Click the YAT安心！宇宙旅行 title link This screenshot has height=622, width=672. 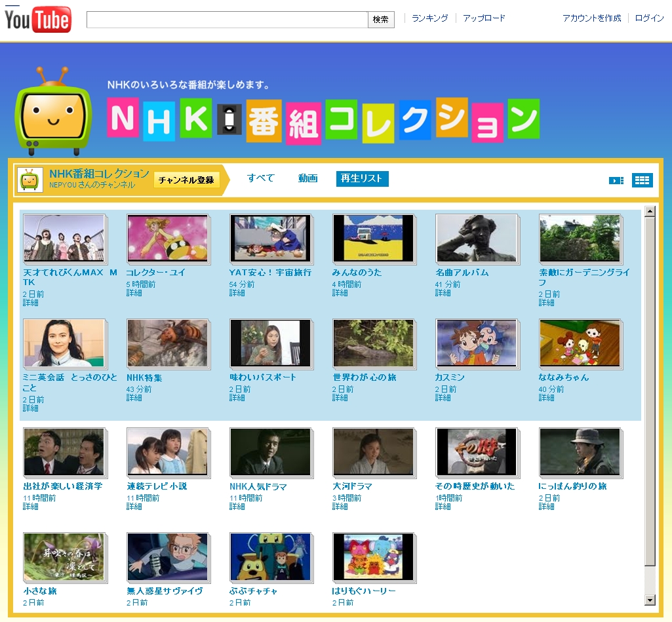(x=270, y=273)
